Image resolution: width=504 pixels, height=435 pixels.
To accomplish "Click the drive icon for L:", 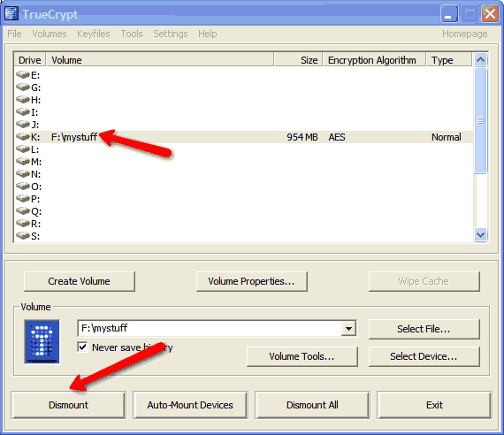I will tap(23, 149).
